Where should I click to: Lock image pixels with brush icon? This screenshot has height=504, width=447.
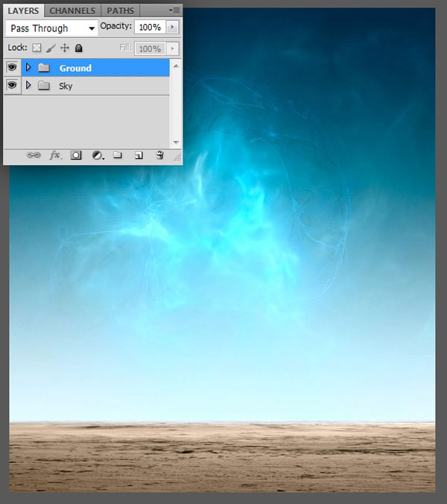(51, 48)
